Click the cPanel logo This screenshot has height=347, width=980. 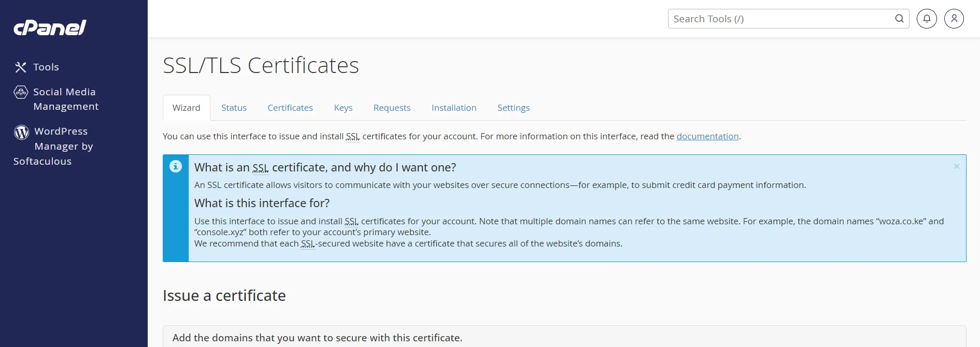point(50,28)
